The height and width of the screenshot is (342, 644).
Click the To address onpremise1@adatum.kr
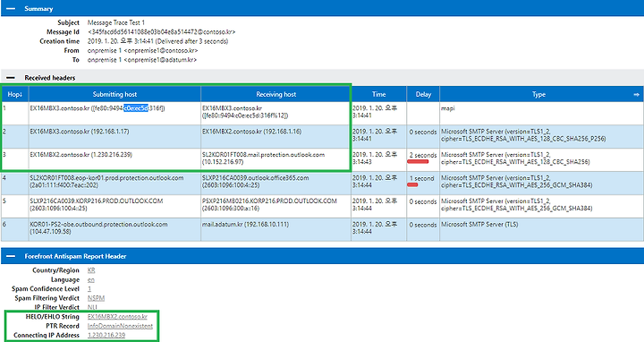[160, 60]
